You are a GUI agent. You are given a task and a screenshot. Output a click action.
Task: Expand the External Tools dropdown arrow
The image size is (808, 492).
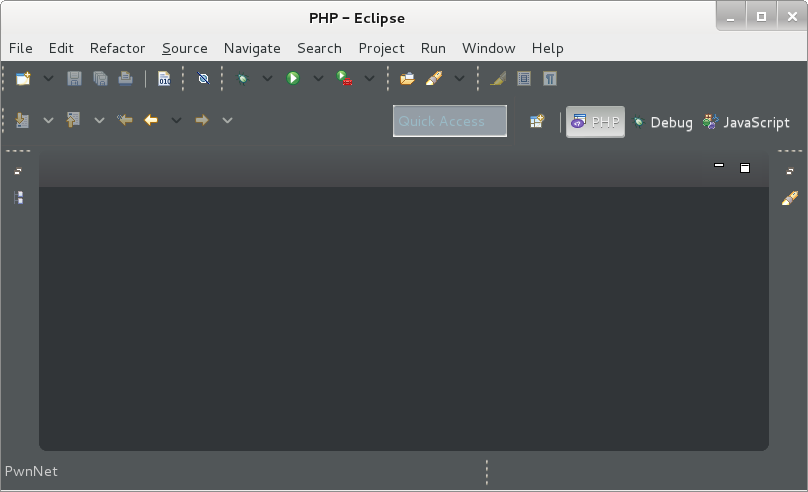coord(369,78)
